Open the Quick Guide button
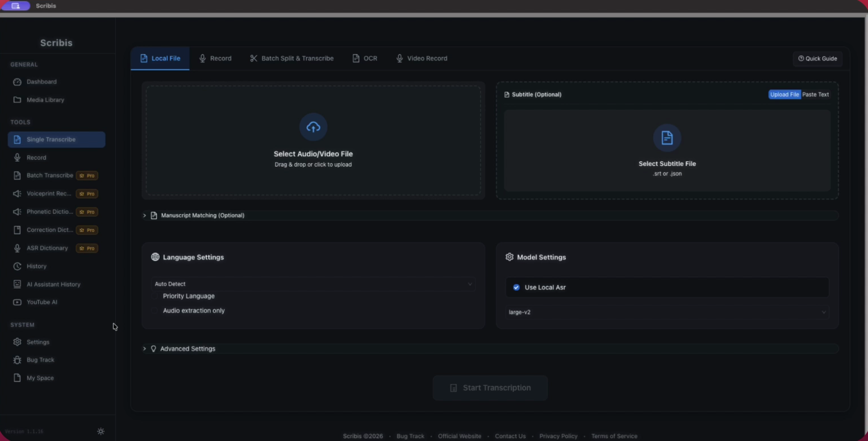The height and width of the screenshot is (441, 868). coord(817,59)
